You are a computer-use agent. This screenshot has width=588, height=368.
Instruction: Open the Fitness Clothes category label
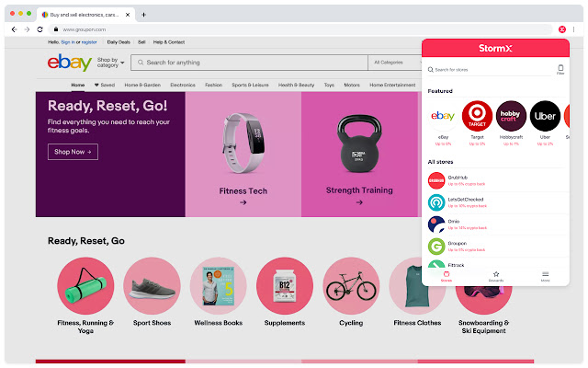coord(417,323)
